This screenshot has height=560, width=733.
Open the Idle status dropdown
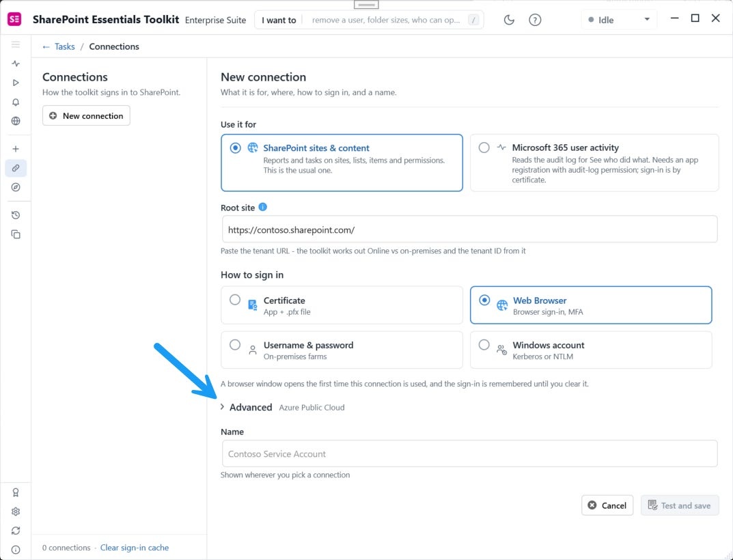(x=619, y=20)
